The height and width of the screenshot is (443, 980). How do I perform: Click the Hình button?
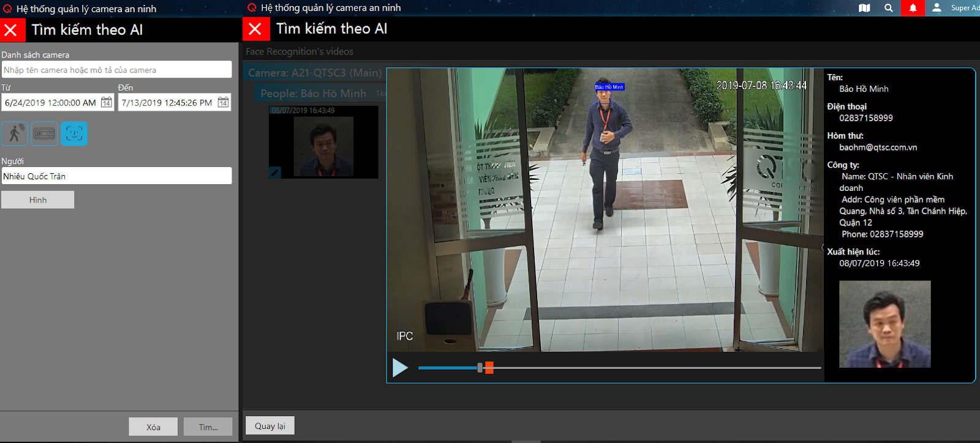38,200
